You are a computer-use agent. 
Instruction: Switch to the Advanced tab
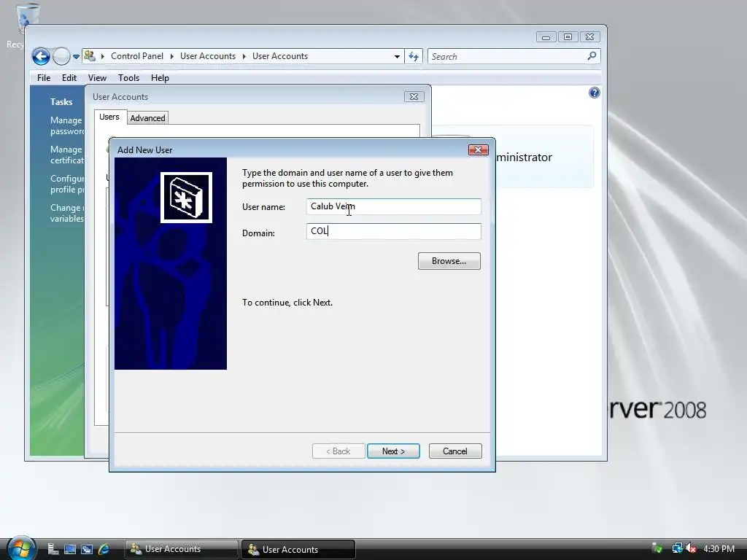pos(147,117)
